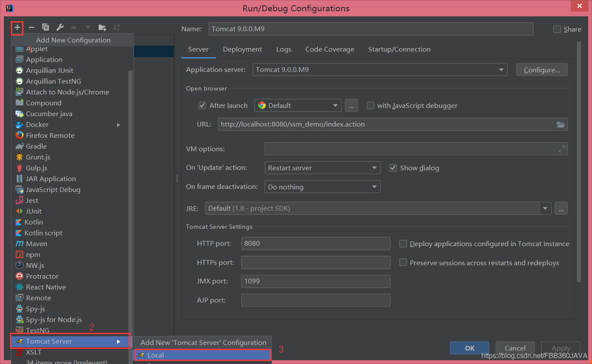The image size is (592, 364).
Task: Click the Add New Configuration plus icon
Action: coord(17,27)
